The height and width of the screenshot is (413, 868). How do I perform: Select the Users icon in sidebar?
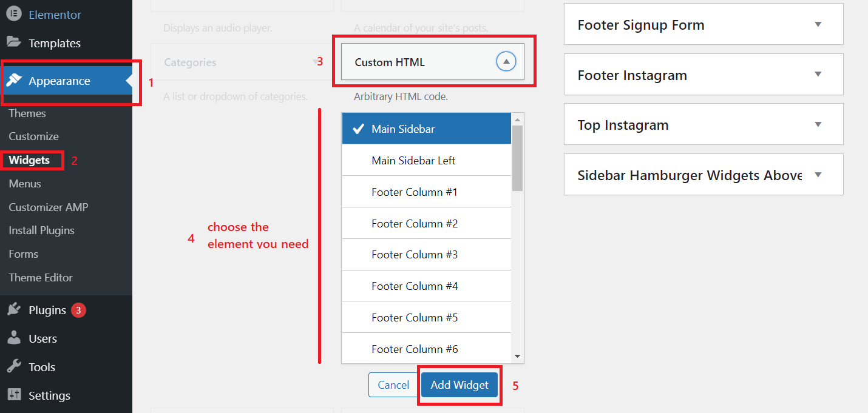(x=15, y=338)
